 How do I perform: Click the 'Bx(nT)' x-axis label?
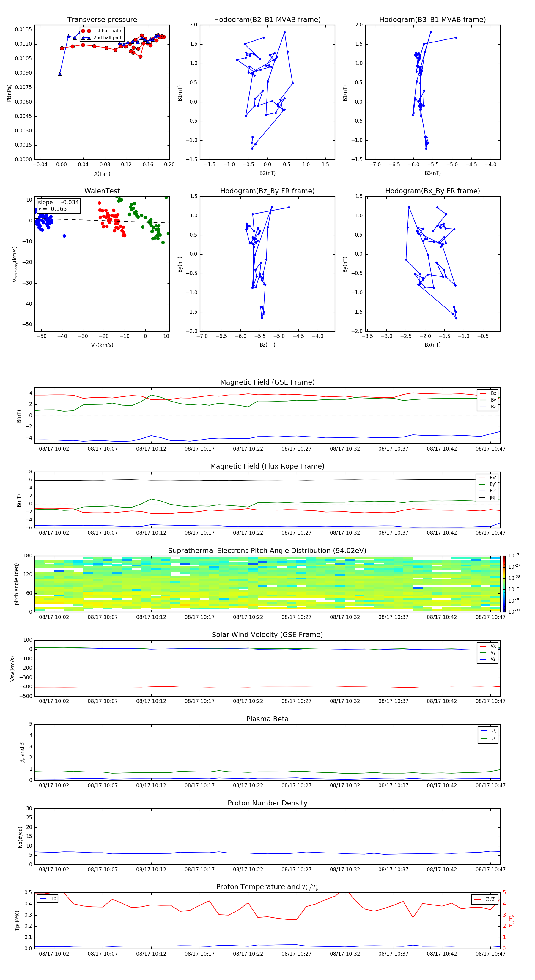pos(432,345)
